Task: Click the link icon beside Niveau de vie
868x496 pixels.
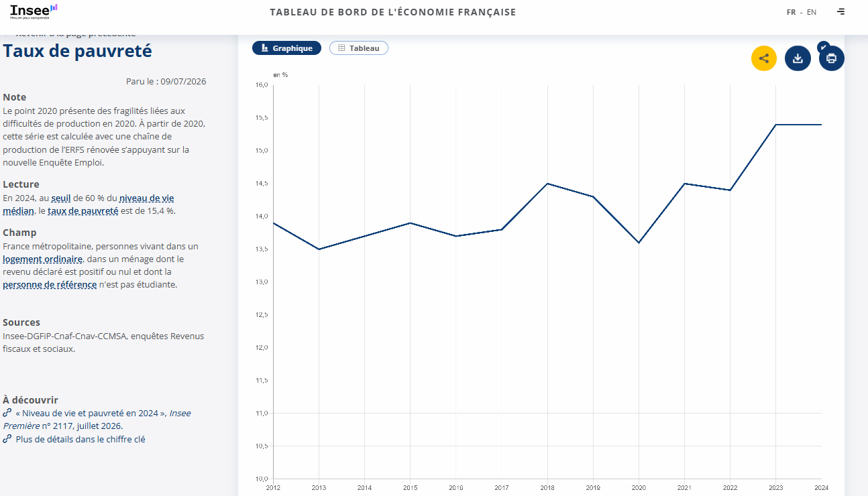Action: tap(7, 413)
